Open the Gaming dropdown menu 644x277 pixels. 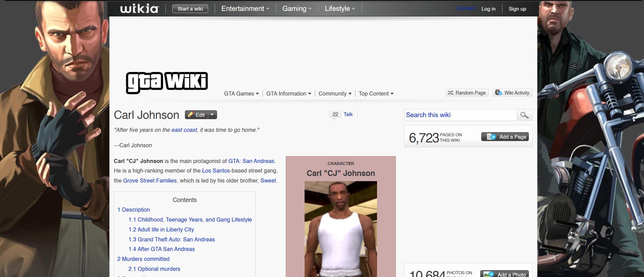pos(297,9)
